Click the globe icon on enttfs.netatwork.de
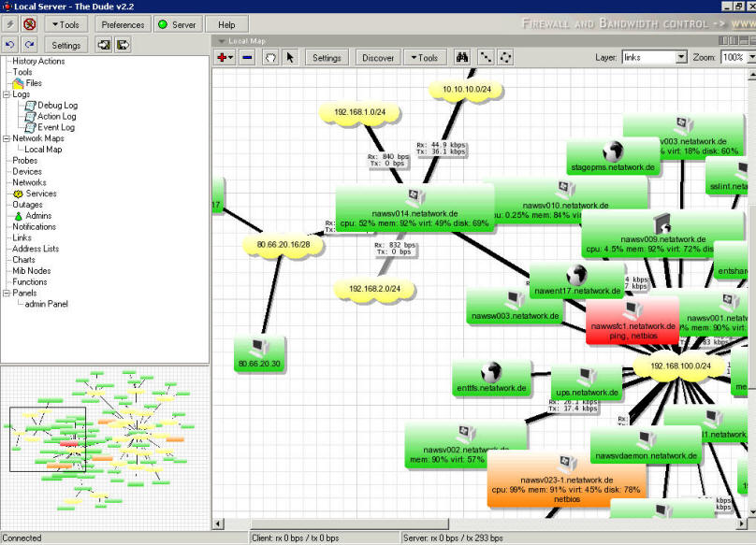 click(x=491, y=372)
